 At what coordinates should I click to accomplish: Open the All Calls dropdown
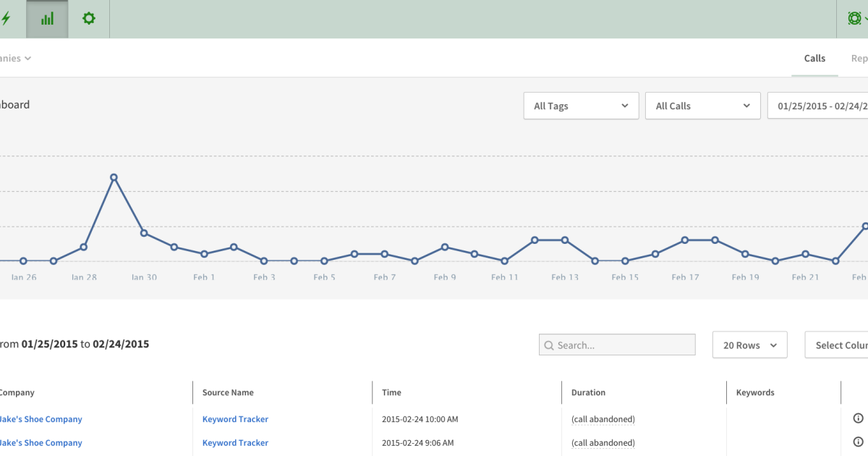point(702,106)
